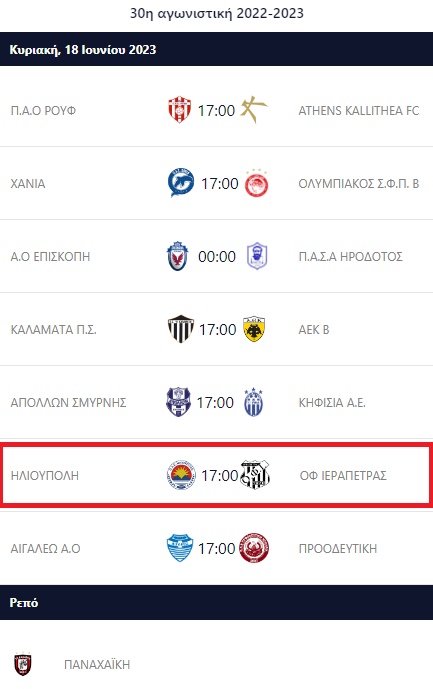This screenshot has height=689, width=433.
Task: Click the ΧΑΝΙΑ blue dolphin crest
Action: click(x=181, y=183)
